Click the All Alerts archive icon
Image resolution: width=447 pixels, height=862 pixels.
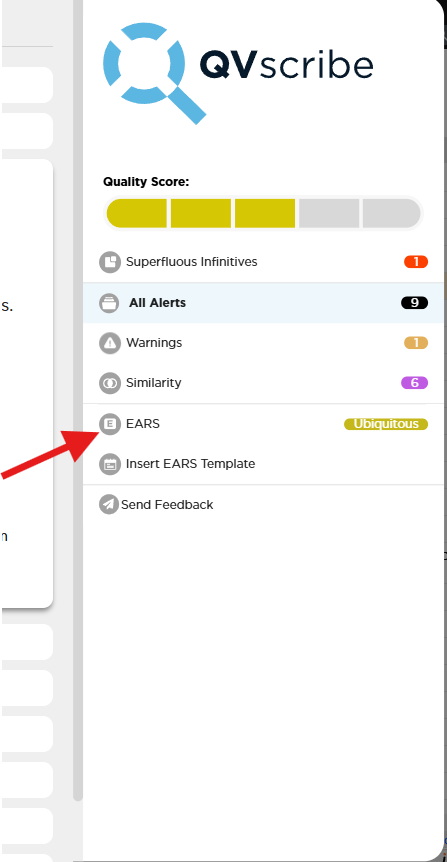[x=109, y=303]
